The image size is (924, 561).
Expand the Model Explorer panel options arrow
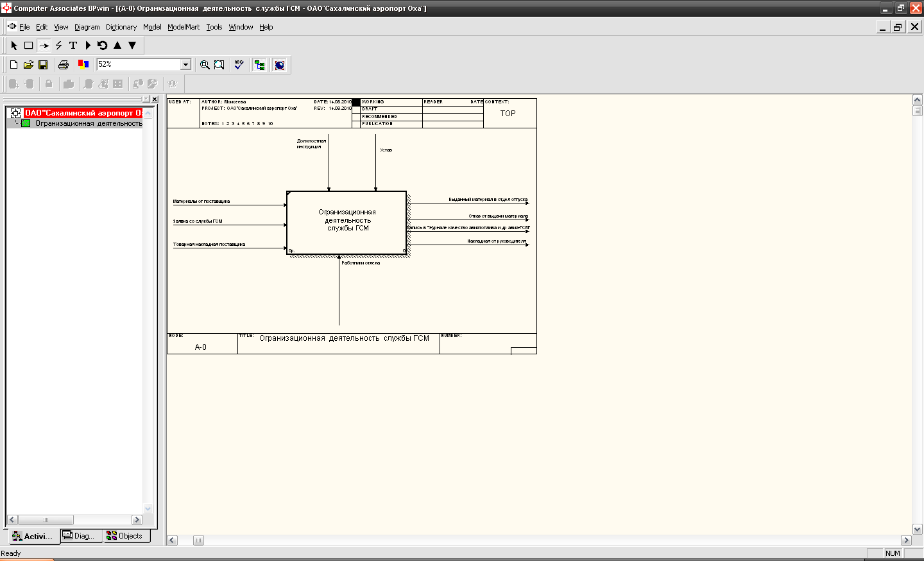(x=146, y=99)
